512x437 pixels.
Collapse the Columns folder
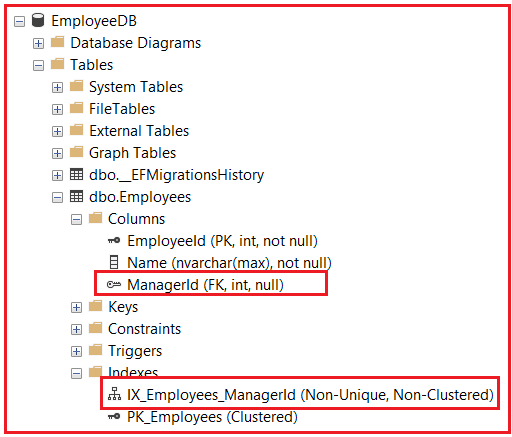(76, 220)
